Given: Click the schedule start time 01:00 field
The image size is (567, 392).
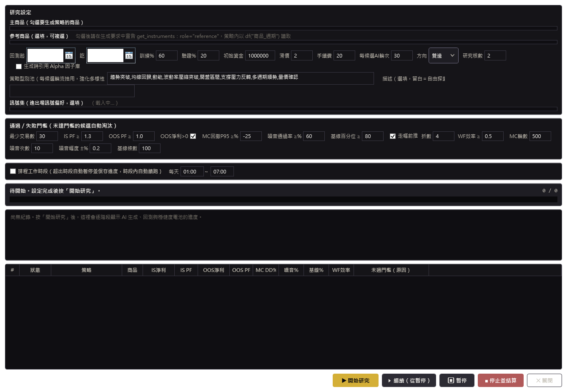Looking at the screenshot, I should coord(192,171).
